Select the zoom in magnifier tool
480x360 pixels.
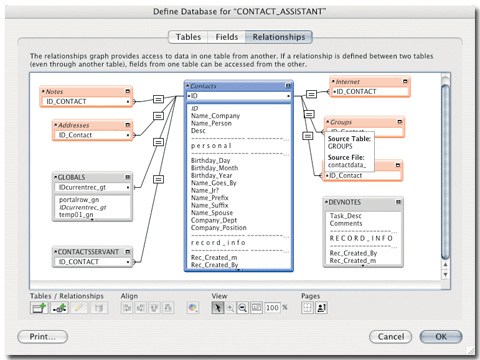(230, 308)
